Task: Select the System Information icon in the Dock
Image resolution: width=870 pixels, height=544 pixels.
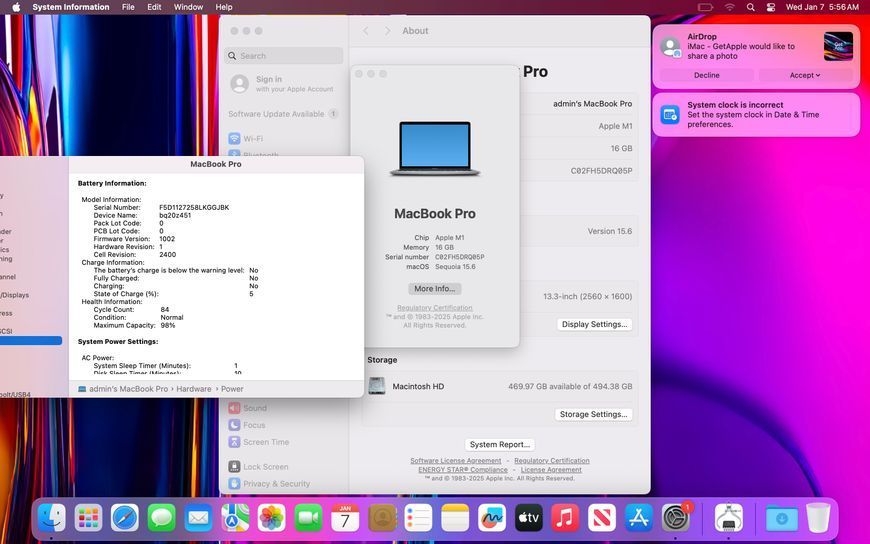Action: coord(729,518)
